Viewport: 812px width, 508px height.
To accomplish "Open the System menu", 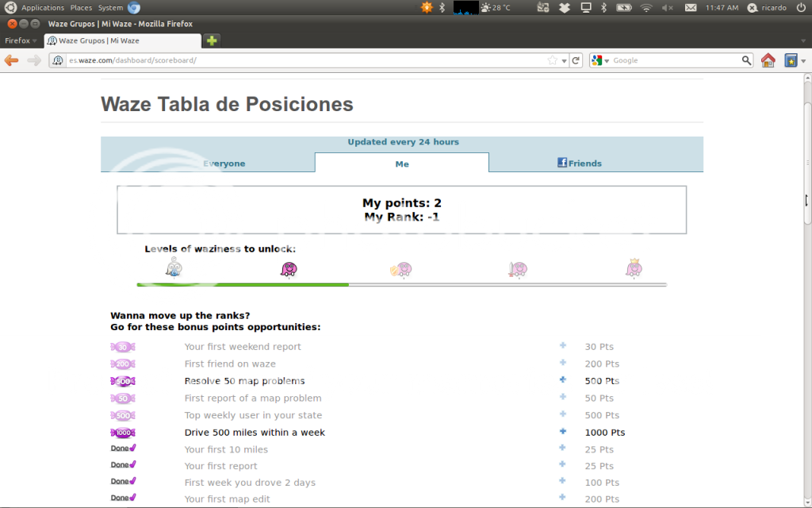I will click(110, 8).
